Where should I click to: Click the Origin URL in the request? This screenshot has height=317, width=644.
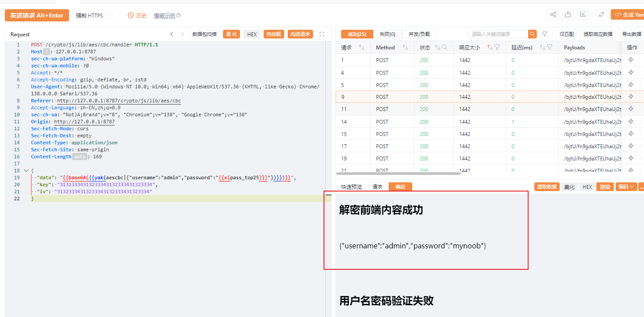tap(84, 122)
